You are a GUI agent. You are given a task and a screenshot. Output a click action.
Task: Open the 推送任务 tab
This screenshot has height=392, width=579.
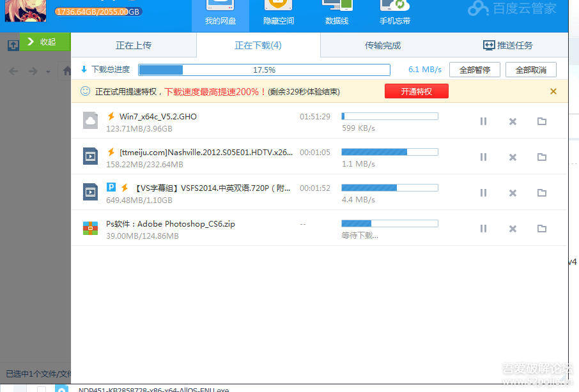(507, 45)
